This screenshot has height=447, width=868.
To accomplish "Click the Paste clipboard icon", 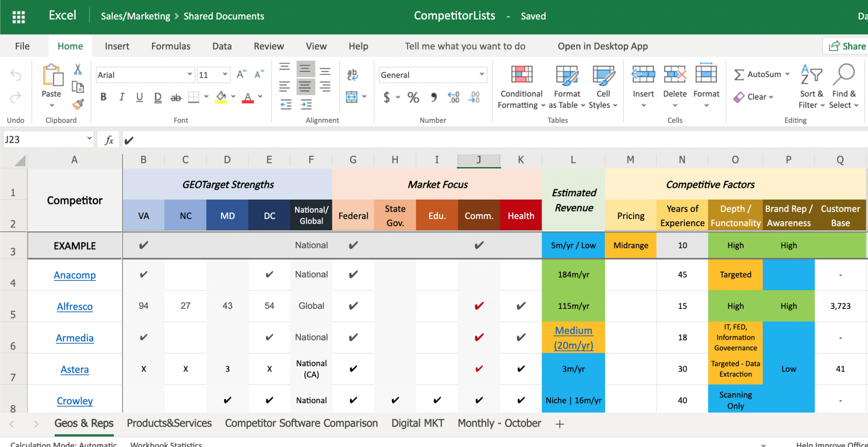I will [x=53, y=75].
